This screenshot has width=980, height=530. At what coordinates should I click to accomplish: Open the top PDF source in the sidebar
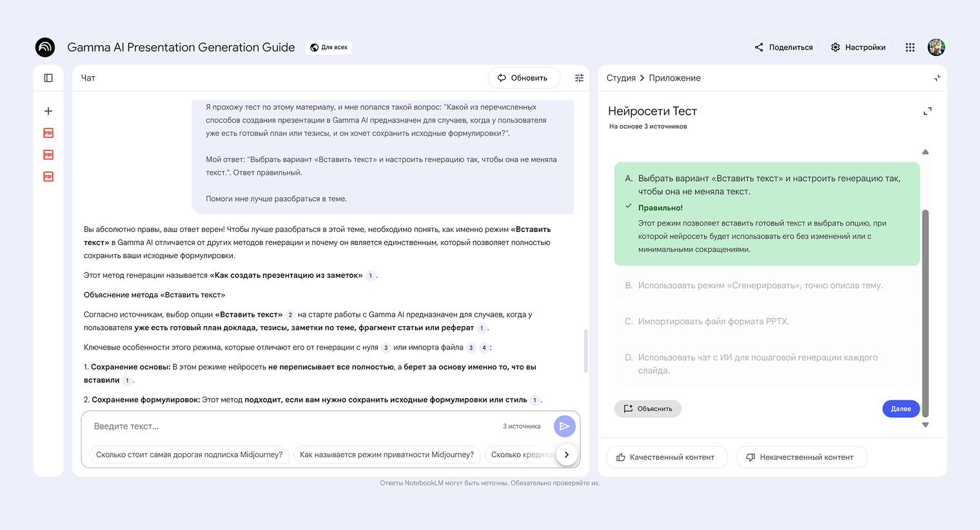pyautogui.click(x=48, y=133)
